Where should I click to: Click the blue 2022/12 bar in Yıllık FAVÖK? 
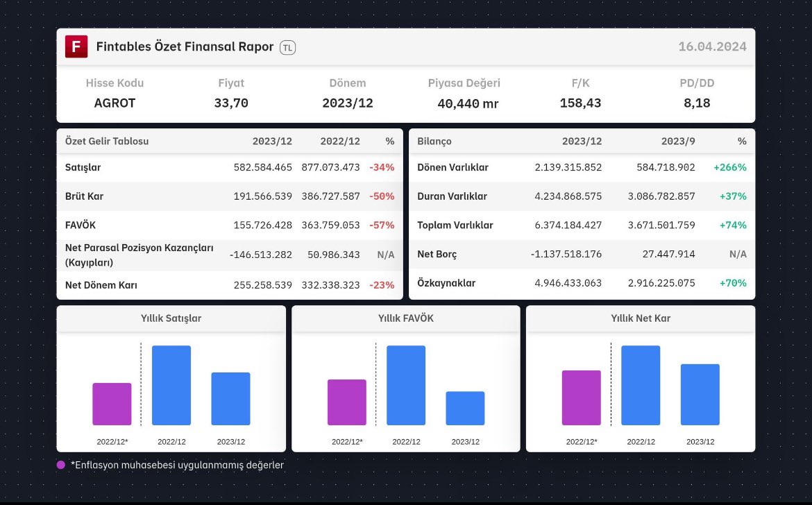(x=406, y=386)
